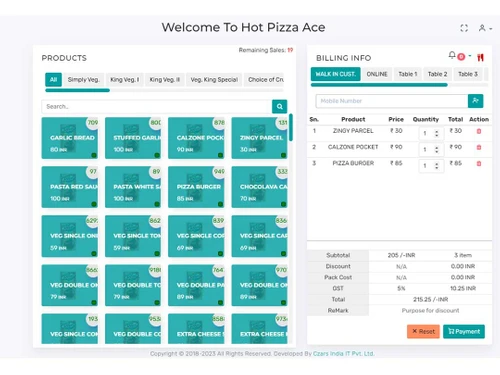Add ZINGY PARCEL product card

click(x=259, y=138)
